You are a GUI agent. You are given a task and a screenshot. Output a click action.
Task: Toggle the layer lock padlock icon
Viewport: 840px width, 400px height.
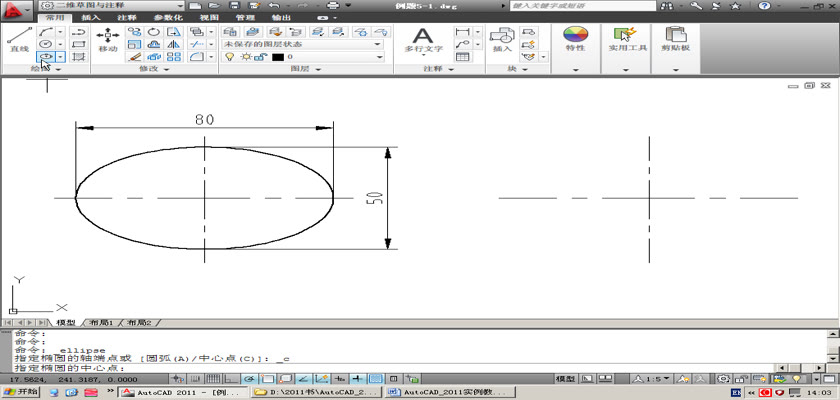point(262,57)
